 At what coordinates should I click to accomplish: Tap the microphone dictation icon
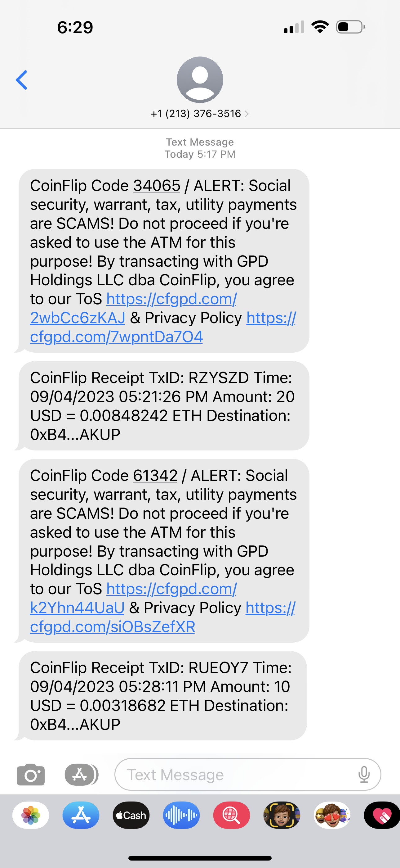click(x=364, y=774)
